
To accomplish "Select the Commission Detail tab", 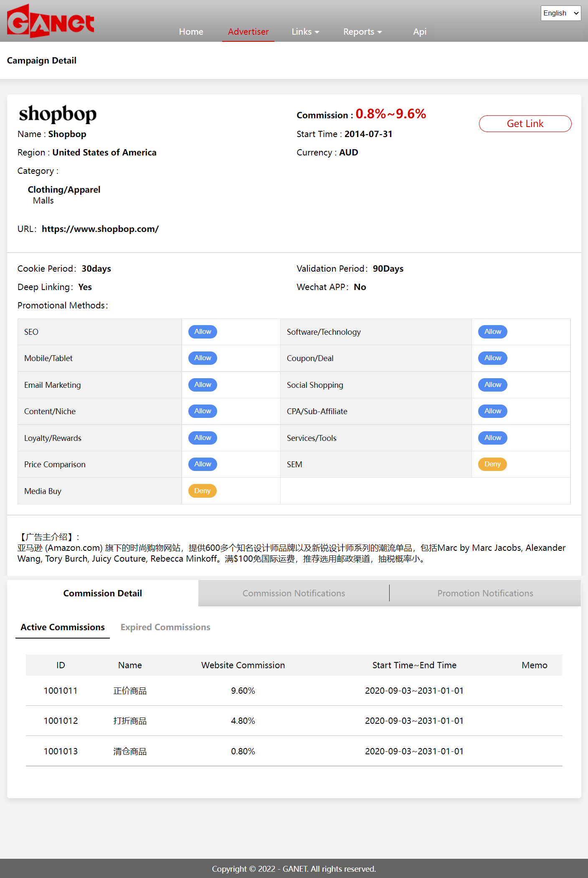I will [x=103, y=593].
